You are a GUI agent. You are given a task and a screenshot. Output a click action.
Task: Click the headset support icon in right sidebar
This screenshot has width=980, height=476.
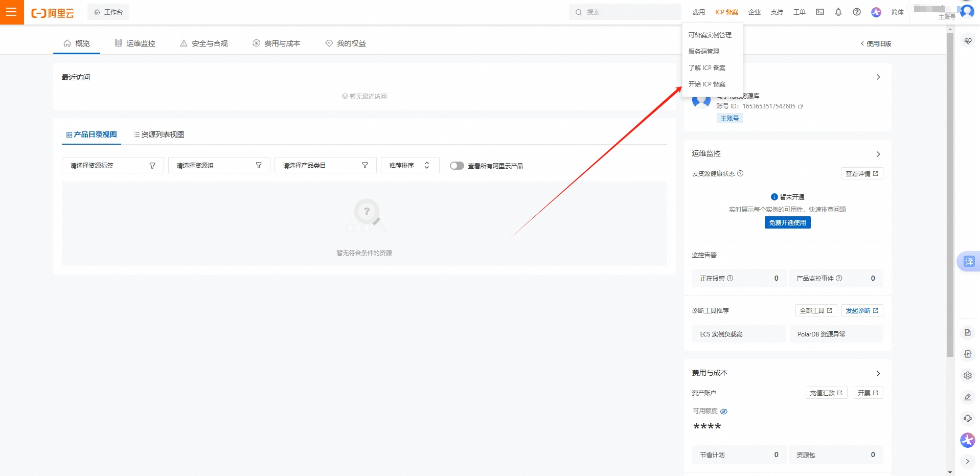click(x=968, y=418)
